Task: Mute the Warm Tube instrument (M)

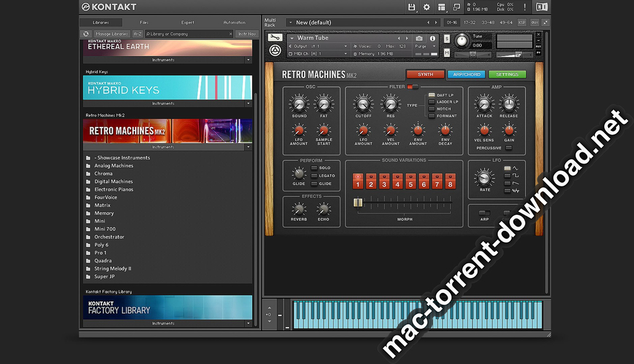Action: pyautogui.click(x=447, y=53)
